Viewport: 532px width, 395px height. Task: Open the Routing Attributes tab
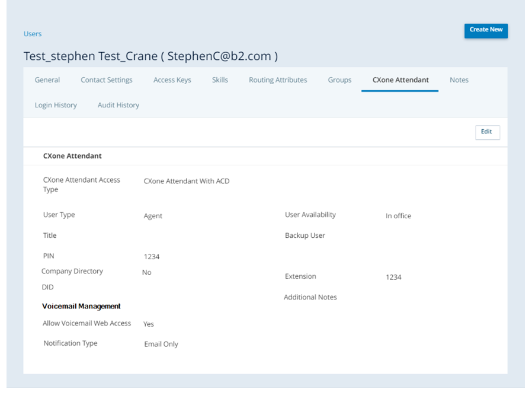(278, 80)
